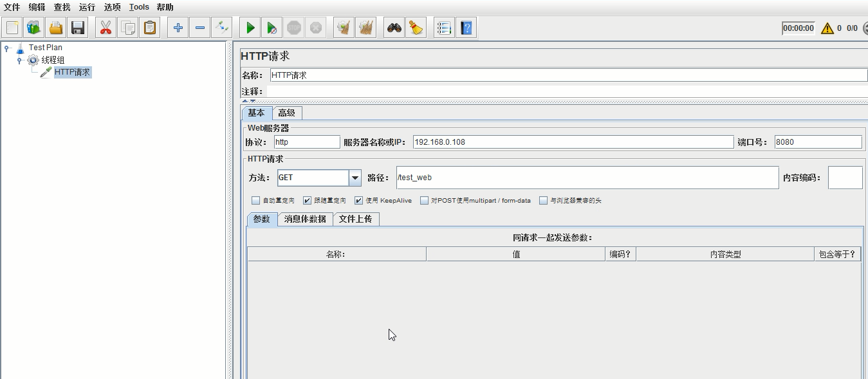Click the 编码? column header
Screen dimensions: 868x379
621,254
